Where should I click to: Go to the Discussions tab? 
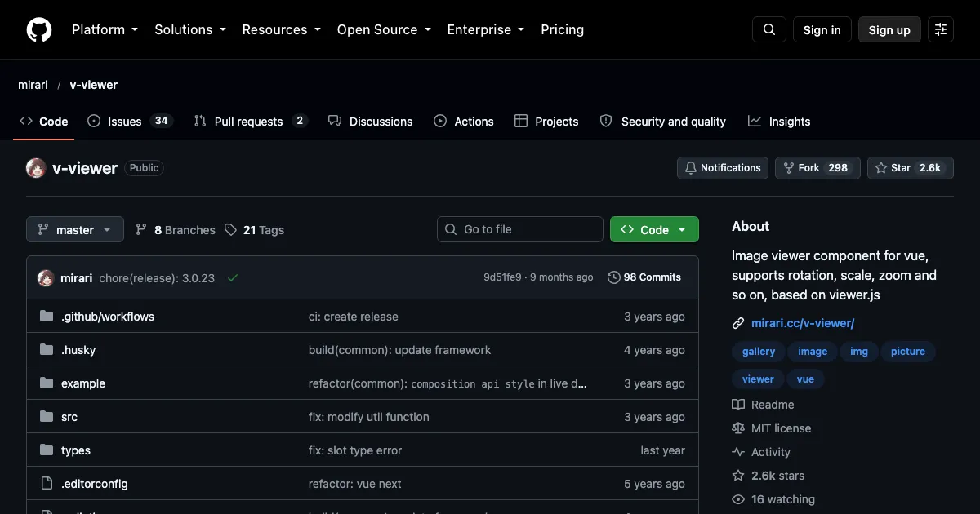point(371,122)
